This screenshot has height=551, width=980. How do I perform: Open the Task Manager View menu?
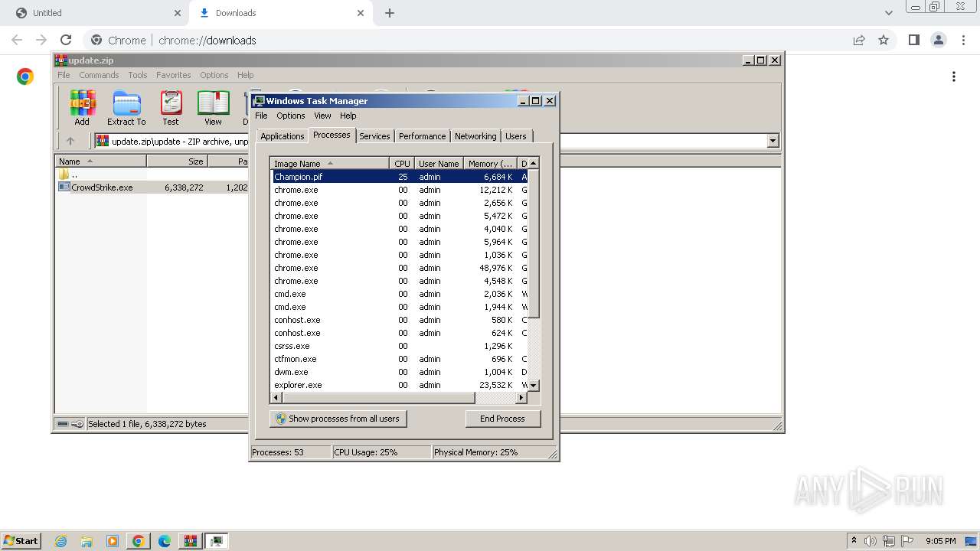coord(322,116)
